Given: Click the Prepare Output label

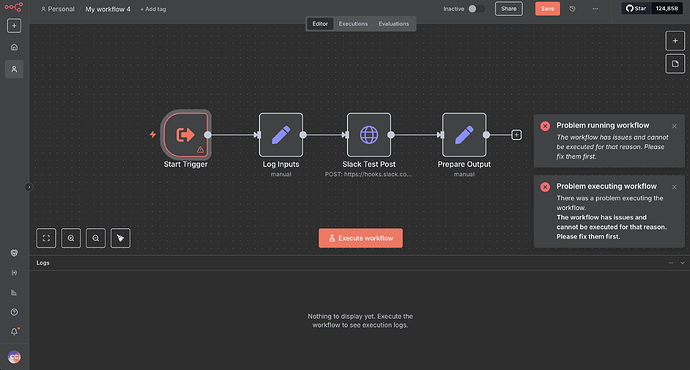Looking at the screenshot, I should pyautogui.click(x=464, y=164).
